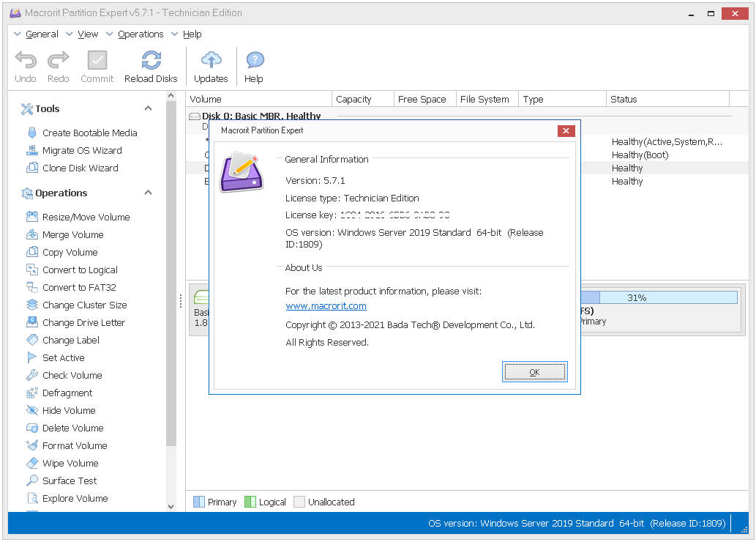Open the View menu
Image resolution: width=756 pixels, height=542 pixels.
point(87,34)
